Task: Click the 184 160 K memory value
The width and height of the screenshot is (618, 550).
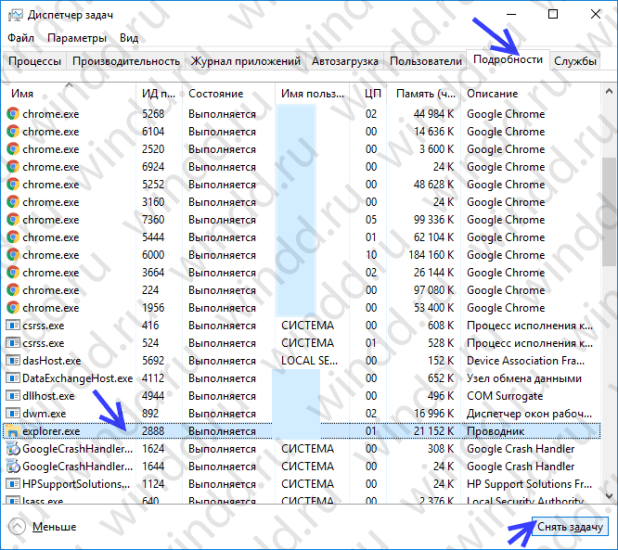Action: pos(431,255)
